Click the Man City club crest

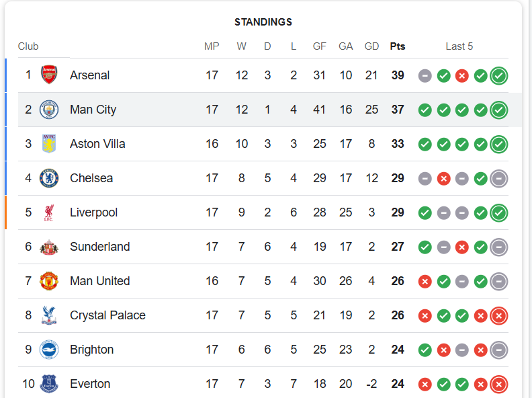point(49,110)
